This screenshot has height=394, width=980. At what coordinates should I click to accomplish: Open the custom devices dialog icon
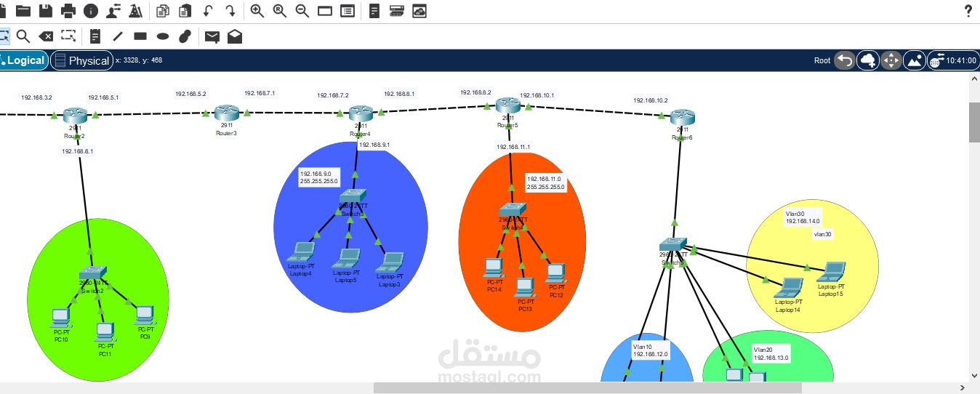click(348, 11)
